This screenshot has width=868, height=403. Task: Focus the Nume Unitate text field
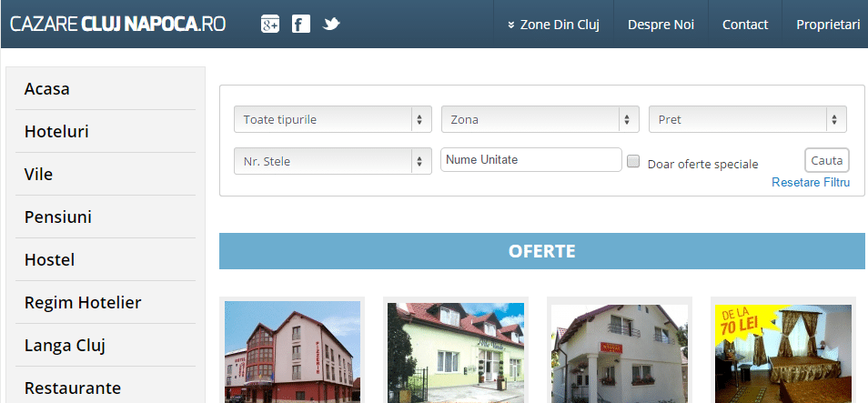pos(530,159)
